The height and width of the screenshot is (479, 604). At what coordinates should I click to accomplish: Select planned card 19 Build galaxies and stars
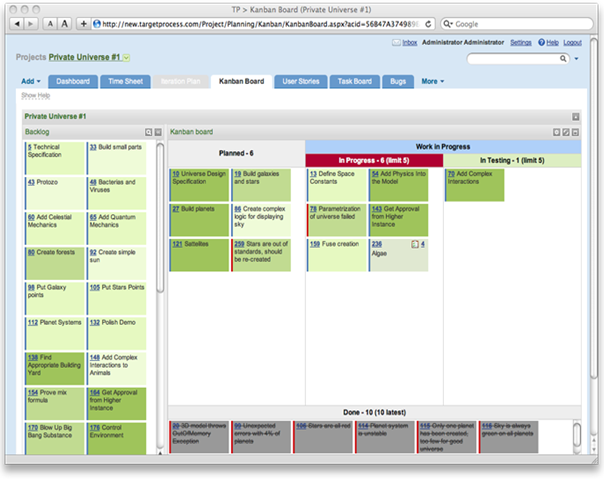261,185
